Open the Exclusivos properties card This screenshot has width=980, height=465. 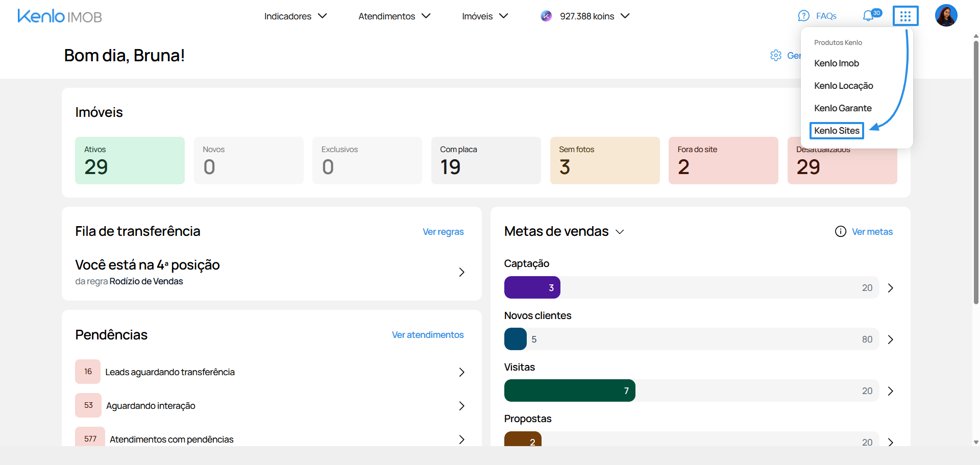[x=367, y=160]
